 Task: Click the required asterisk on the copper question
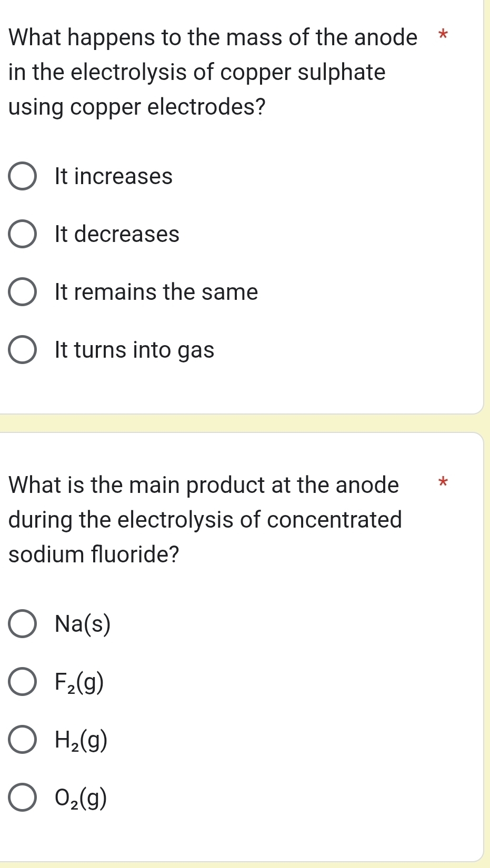443,36
